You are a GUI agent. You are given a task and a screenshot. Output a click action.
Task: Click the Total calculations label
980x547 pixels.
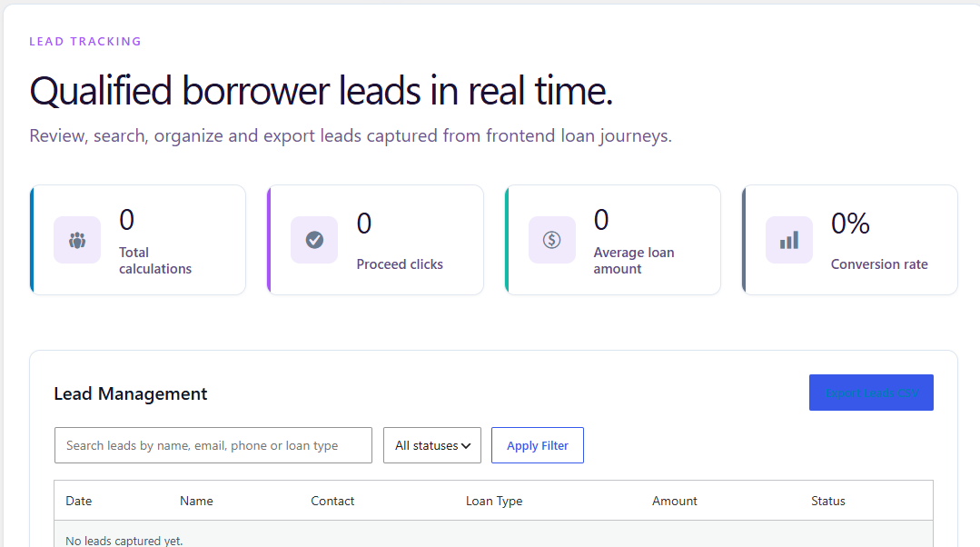tap(155, 261)
